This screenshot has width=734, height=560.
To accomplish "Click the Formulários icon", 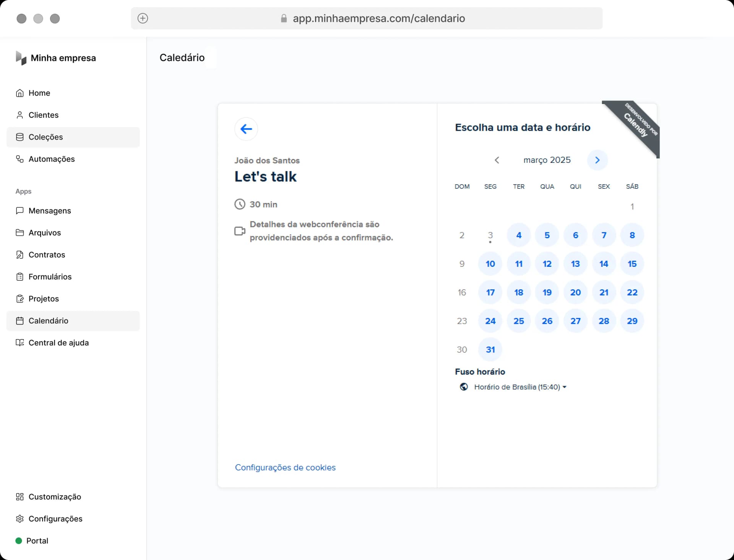I will [20, 276].
